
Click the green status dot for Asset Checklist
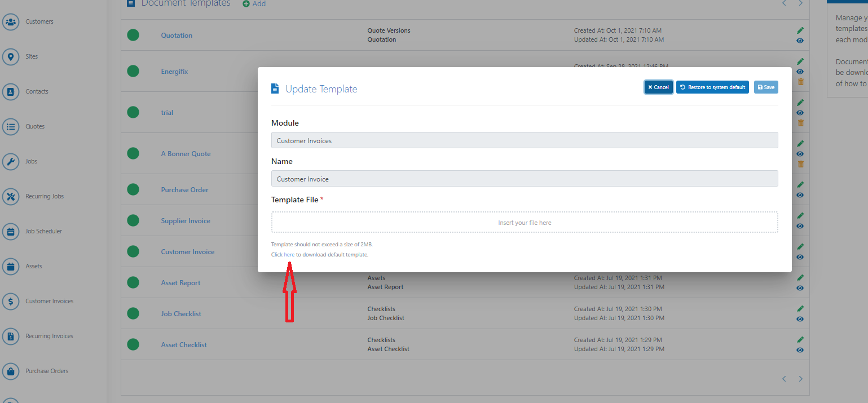pos(133,344)
